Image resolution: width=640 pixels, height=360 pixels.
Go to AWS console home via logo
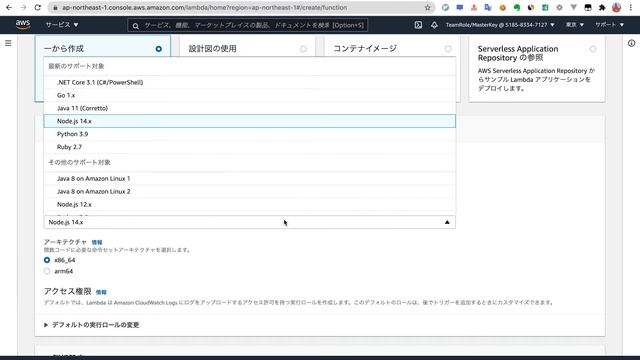[x=23, y=24]
